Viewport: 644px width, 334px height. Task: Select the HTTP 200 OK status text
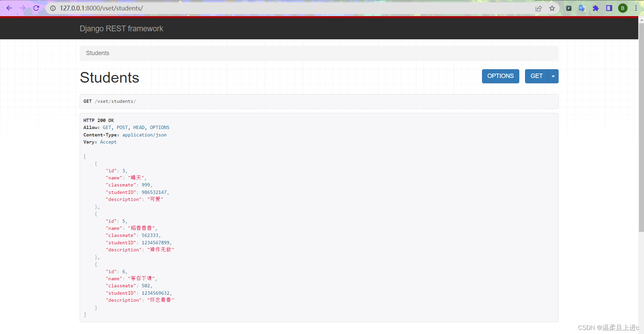[x=99, y=120]
